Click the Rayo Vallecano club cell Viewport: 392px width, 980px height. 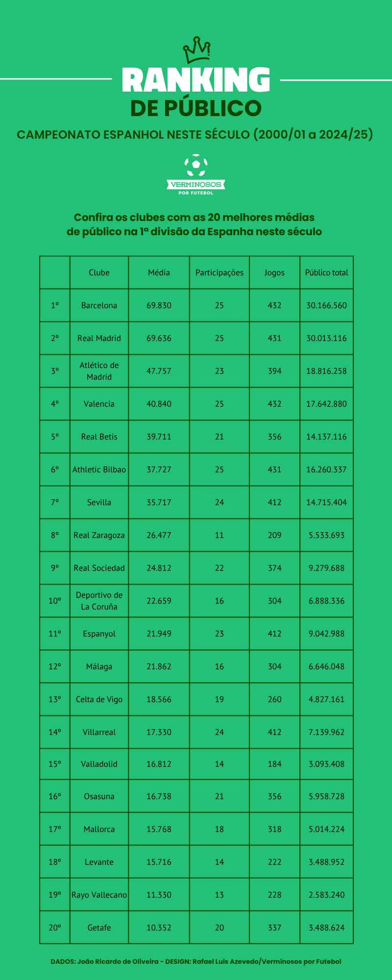(x=99, y=895)
